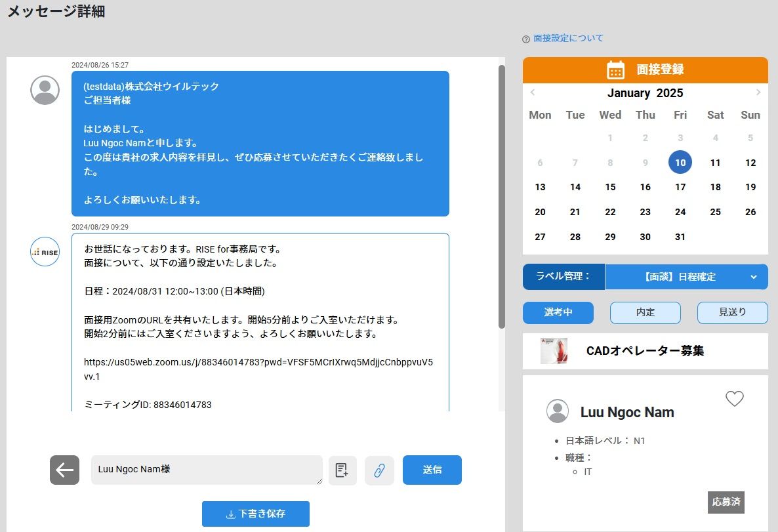Select January 10 on calendar
The height and width of the screenshot is (532, 778).
[680, 162]
